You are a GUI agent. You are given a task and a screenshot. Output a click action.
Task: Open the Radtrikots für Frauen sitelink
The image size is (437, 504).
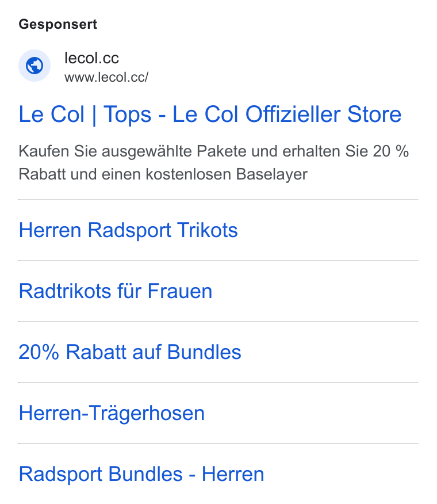click(116, 291)
